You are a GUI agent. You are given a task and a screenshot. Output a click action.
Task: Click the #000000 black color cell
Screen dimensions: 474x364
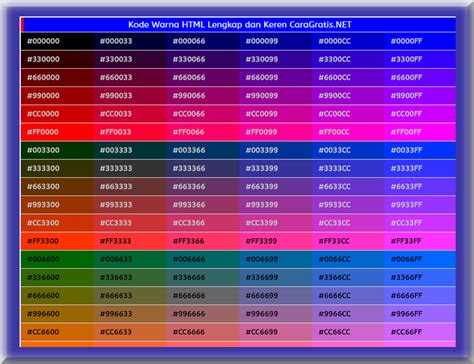tap(57, 41)
